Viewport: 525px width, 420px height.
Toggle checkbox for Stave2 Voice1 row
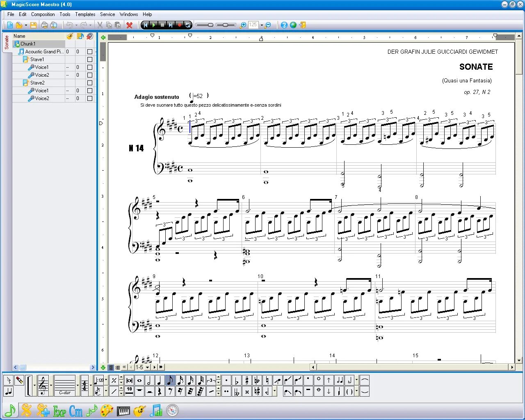click(90, 91)
